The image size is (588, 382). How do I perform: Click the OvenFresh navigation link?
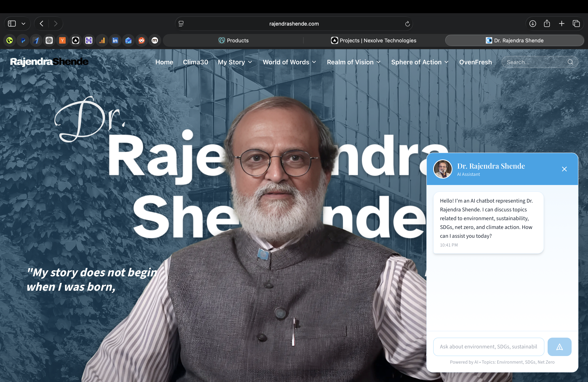click(476, 62)
